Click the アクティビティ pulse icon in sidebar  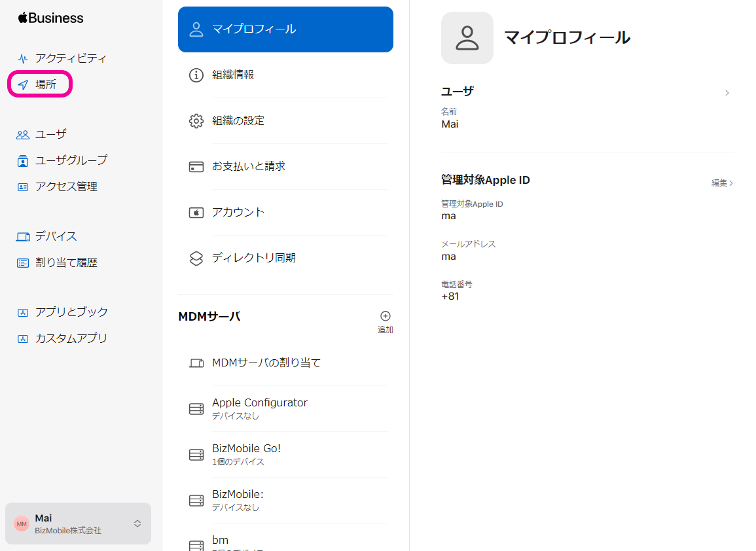point(23,58)
